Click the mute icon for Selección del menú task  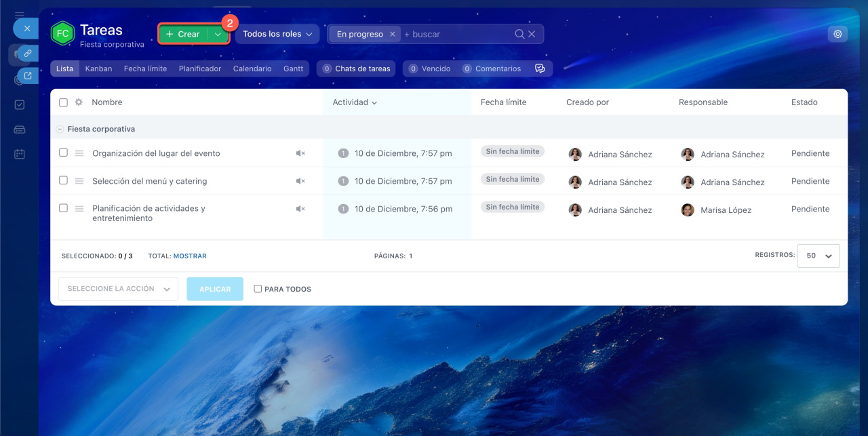(300, 181)
